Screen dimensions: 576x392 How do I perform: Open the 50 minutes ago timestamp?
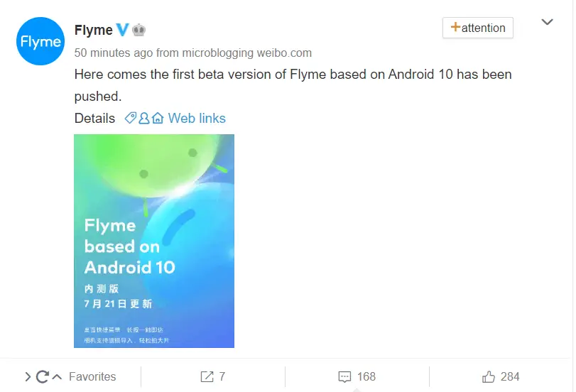point(113,53)
